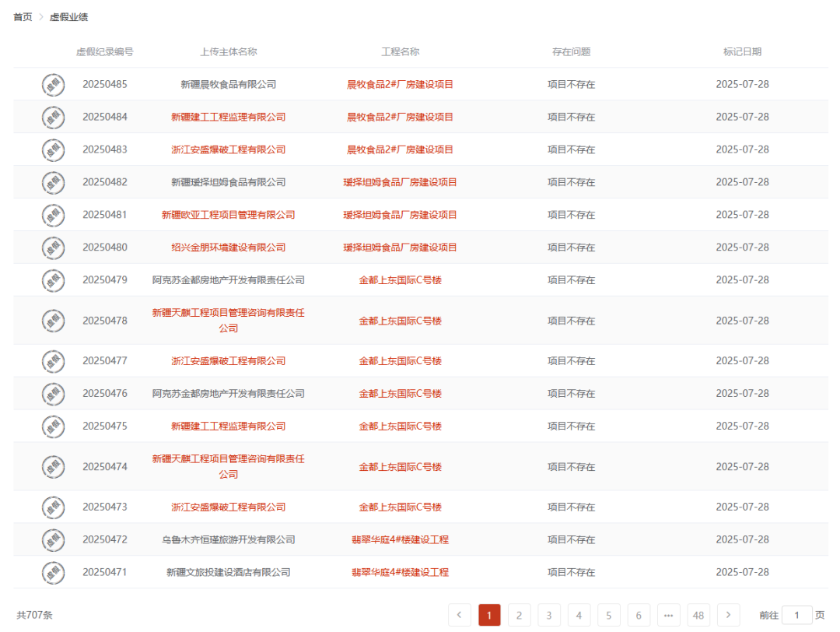The width and height of the screenshot is (840, 632).
Task: Open 首页 breadcrumb link
Action: (x=23, y=17)
